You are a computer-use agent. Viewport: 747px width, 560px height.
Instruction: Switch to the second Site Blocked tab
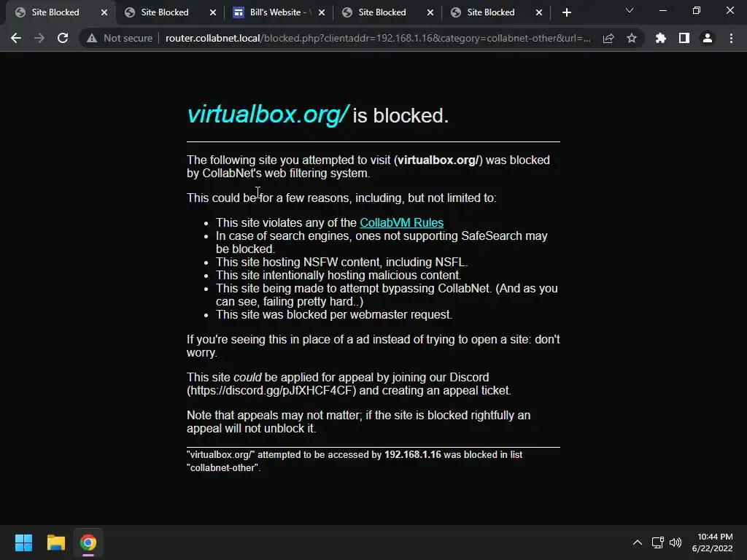[165, 12]
